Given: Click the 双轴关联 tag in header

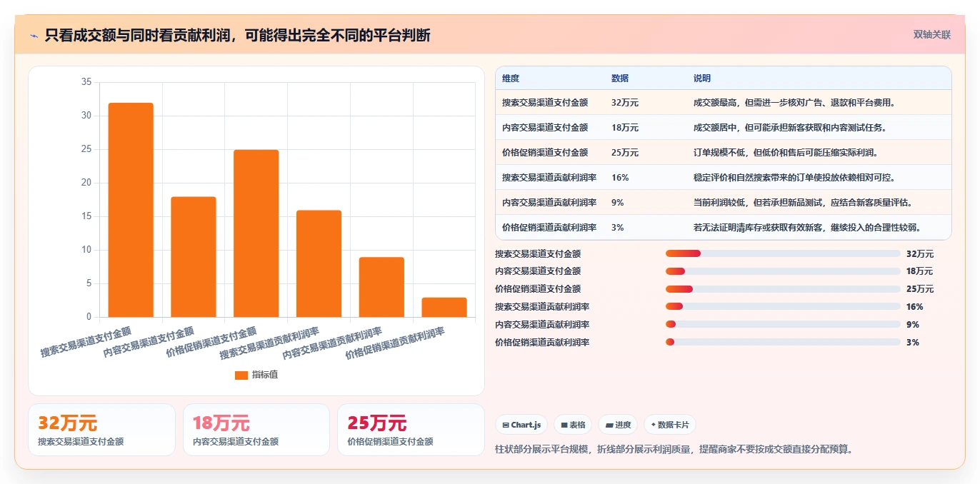Looking at the screenshot, I should point(931,34).
